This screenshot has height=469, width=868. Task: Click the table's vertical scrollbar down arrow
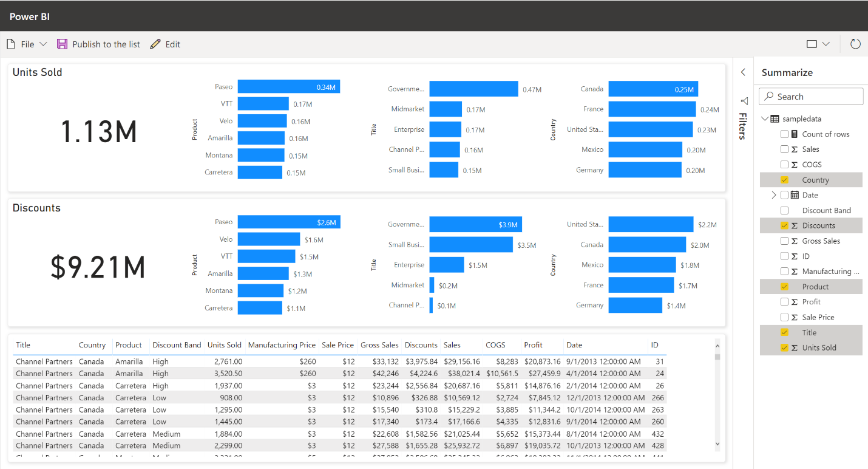[x=717, y=444]
